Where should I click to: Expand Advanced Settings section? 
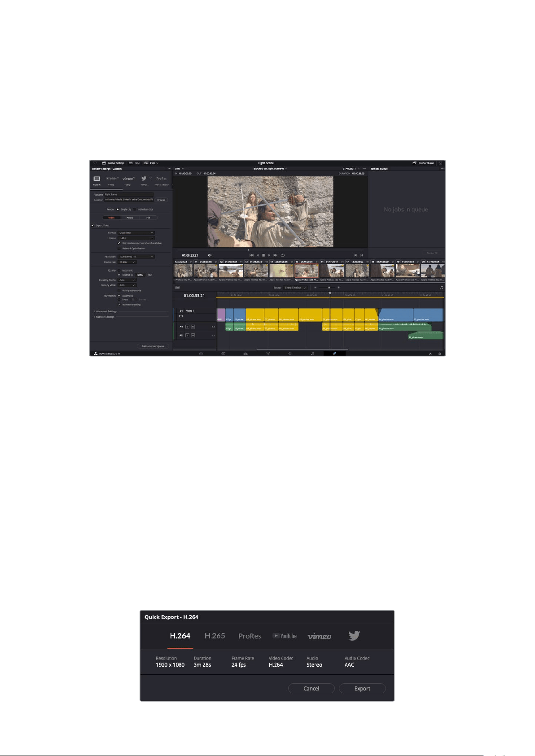pyautogui.click(x=105, y=311)
